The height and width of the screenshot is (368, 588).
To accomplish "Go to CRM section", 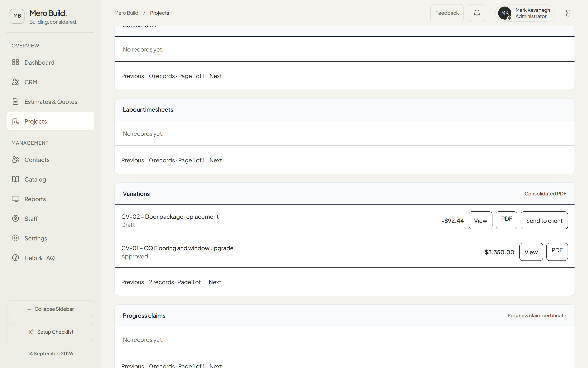I will (x=50, y=82).
